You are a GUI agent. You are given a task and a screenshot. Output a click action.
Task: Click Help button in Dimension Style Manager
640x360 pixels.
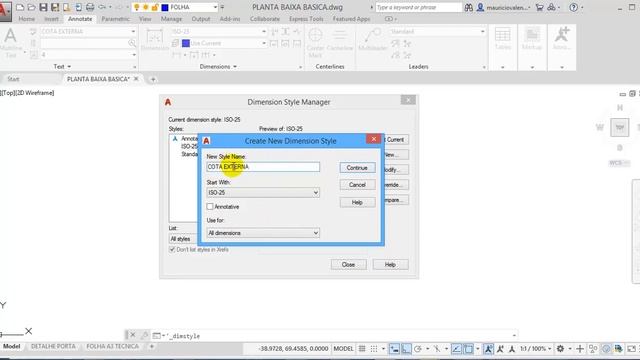(390, 264)
